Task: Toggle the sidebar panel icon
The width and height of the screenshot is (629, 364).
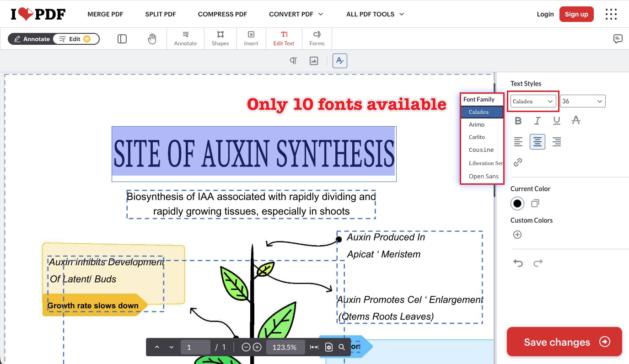Action: pyautogui.click(x=122, y=39)
